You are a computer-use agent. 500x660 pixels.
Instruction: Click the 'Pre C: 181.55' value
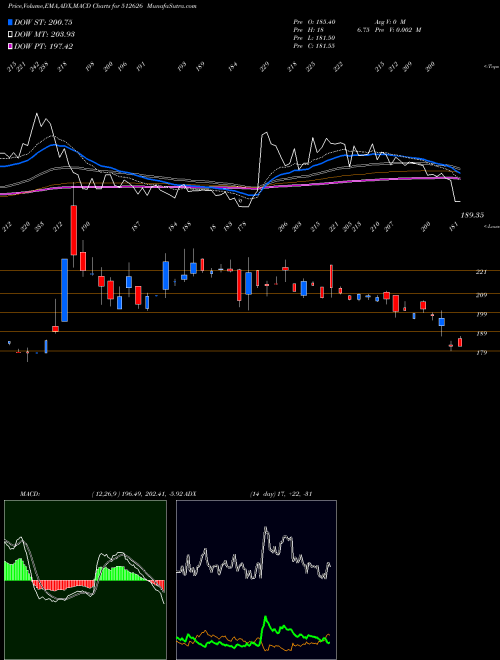[314, 46]
